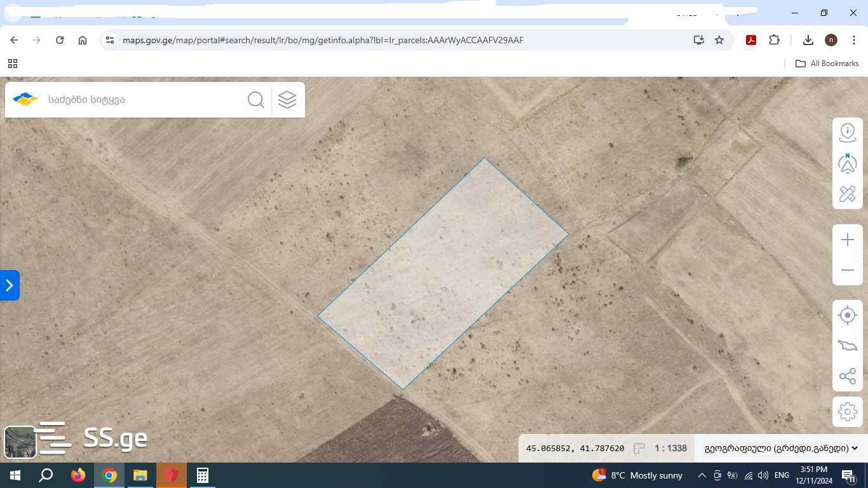Switch basemap using the bottom-left thumbnail

click(20, 442)
